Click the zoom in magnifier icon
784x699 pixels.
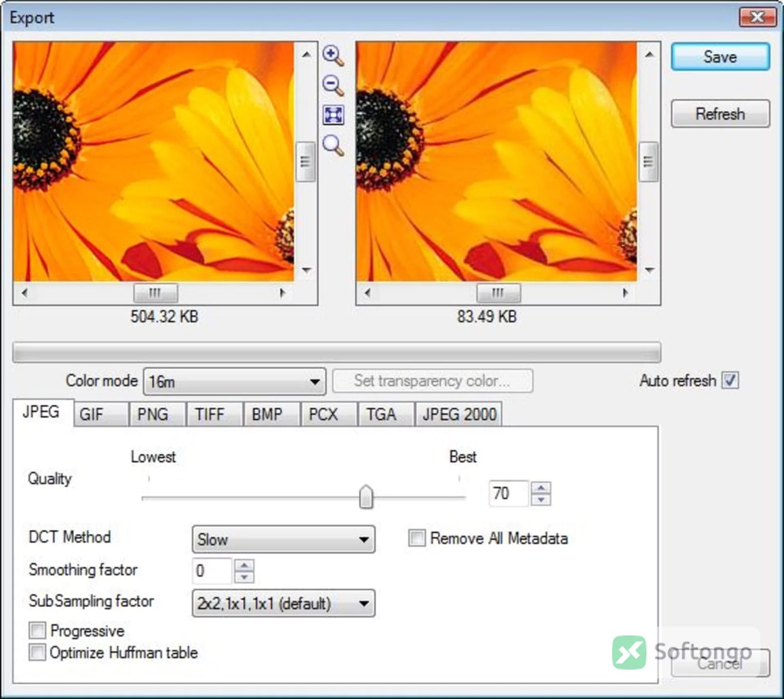333,55
